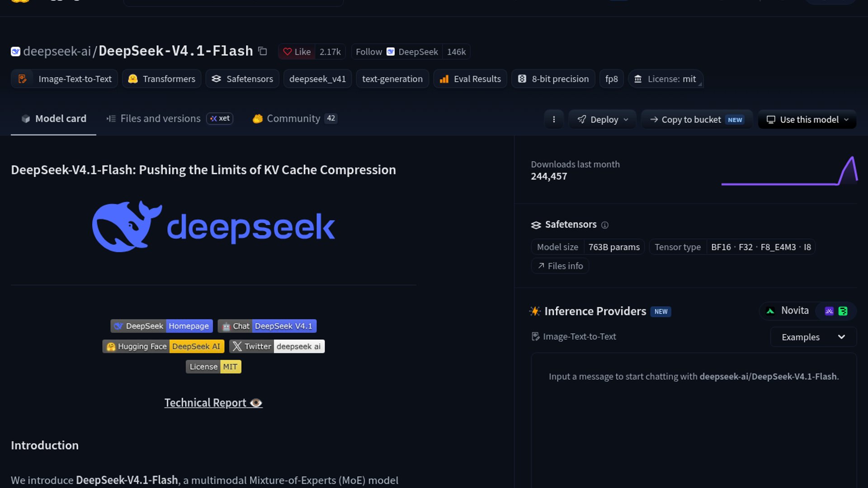This screenshot has height=488, width=868.
Task: Open Files info link
Action: (560, 266)
